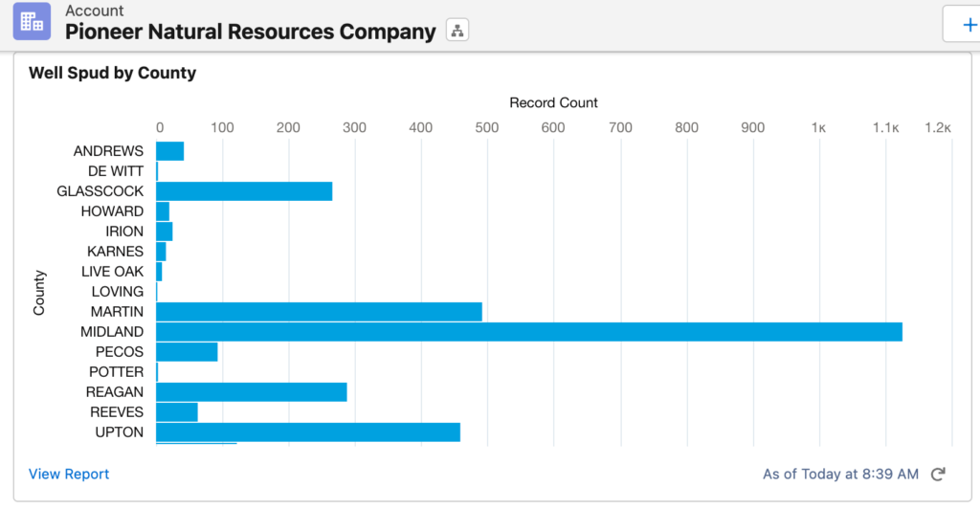Click the 'KARNES' county label
This screenshot has width=980, height=509.
[x=115, y=252]
